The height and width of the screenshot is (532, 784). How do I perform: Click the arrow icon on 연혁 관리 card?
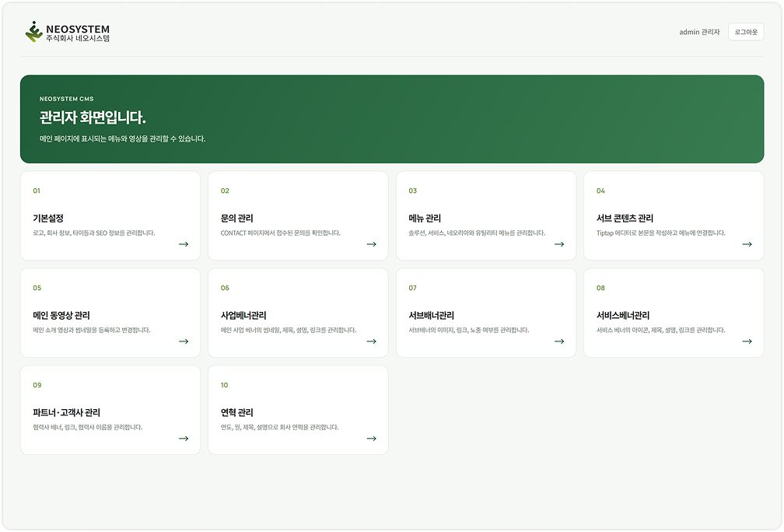(372, 438)
